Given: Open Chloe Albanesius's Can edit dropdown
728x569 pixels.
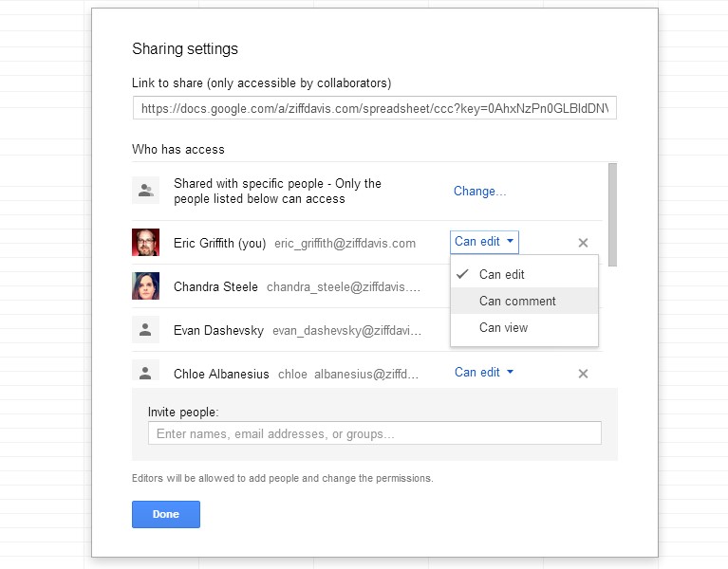Looking at the screenshot, I should coord(484,373).
